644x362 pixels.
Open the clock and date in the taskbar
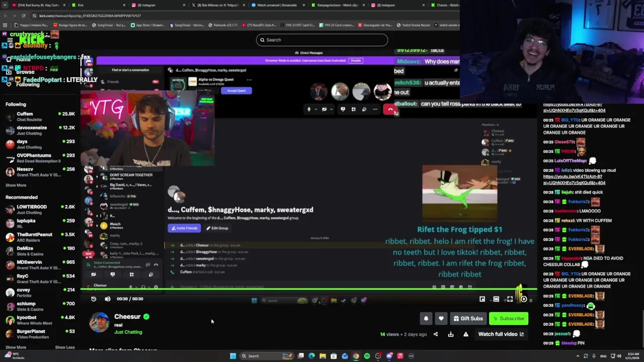click(x=632, y=356)
